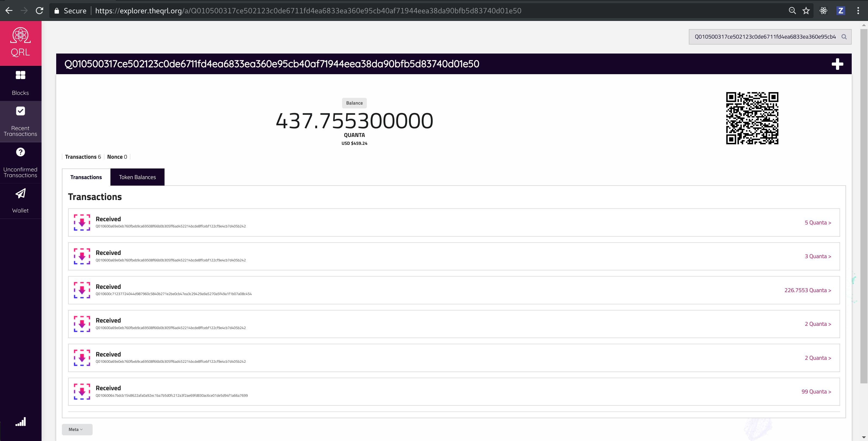Click the address title in the header
The height and width of the screenshot is (441, 868).
pyautogui.click(x=272, y=64)
